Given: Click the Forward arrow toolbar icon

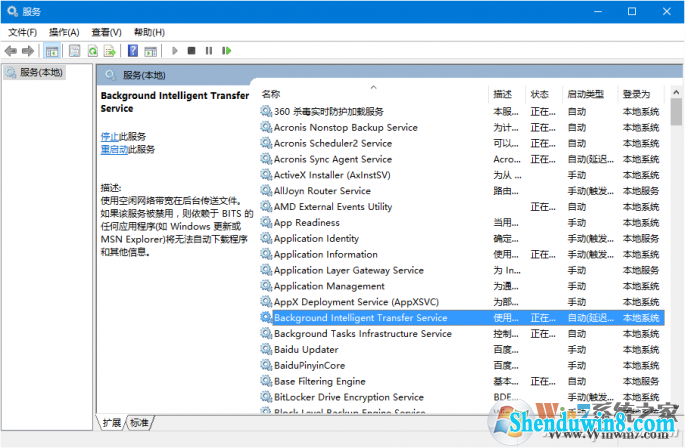Looking at the screenshot, I should [28, 51].
